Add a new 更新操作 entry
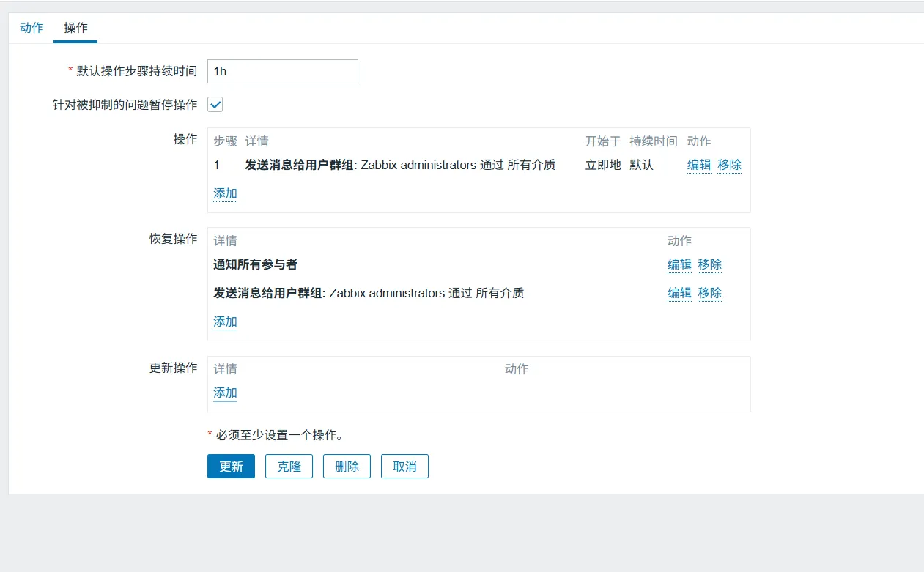Viewport: 924px width, 572px height. tap(225, 393)
